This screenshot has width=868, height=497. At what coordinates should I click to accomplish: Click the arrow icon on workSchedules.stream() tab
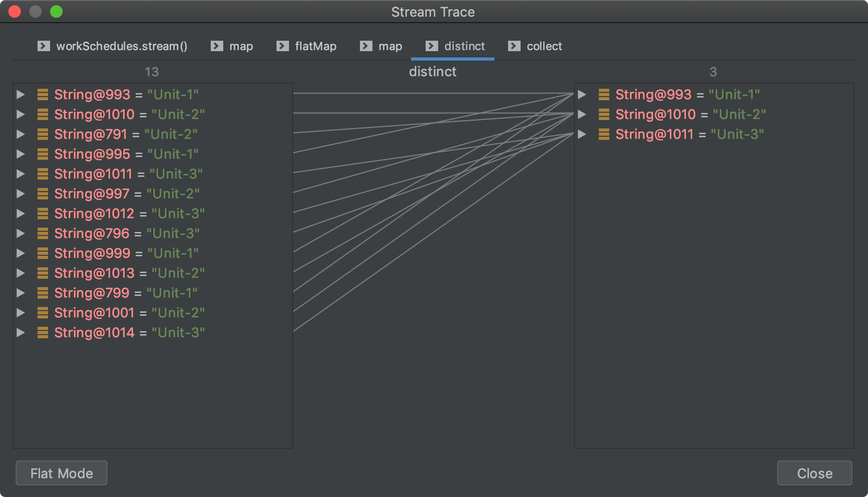[44, 46]
